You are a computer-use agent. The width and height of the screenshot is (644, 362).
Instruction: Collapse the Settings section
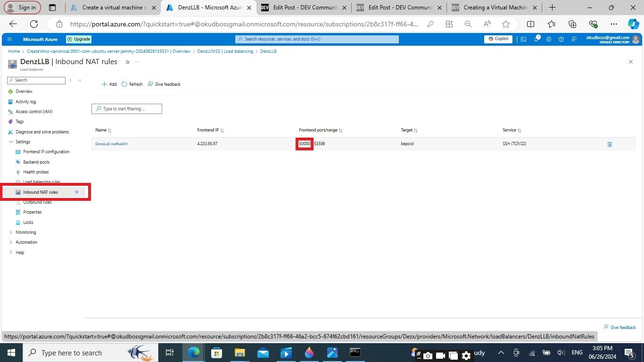pyautogui.click(x=11, y=142)
